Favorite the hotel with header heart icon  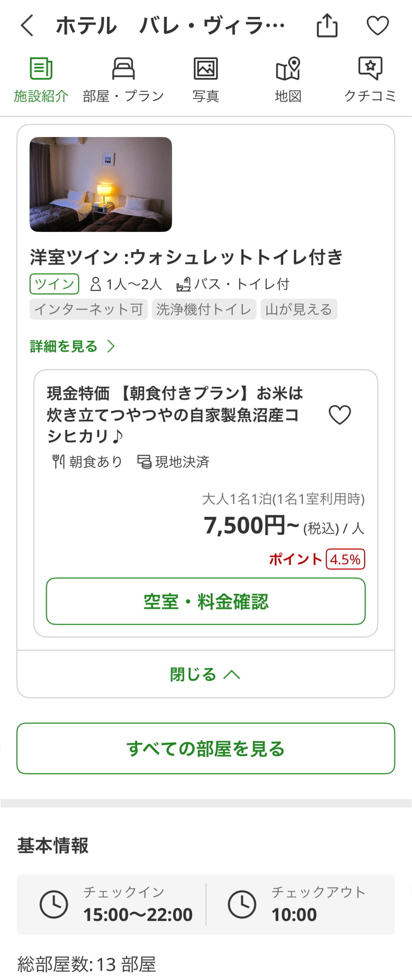378,26
